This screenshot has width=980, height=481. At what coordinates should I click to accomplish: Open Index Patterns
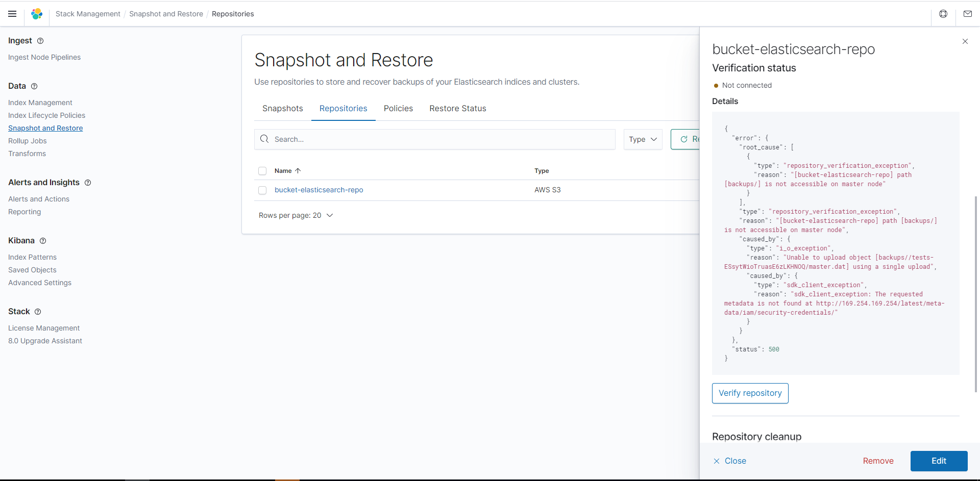click(33, 257)
